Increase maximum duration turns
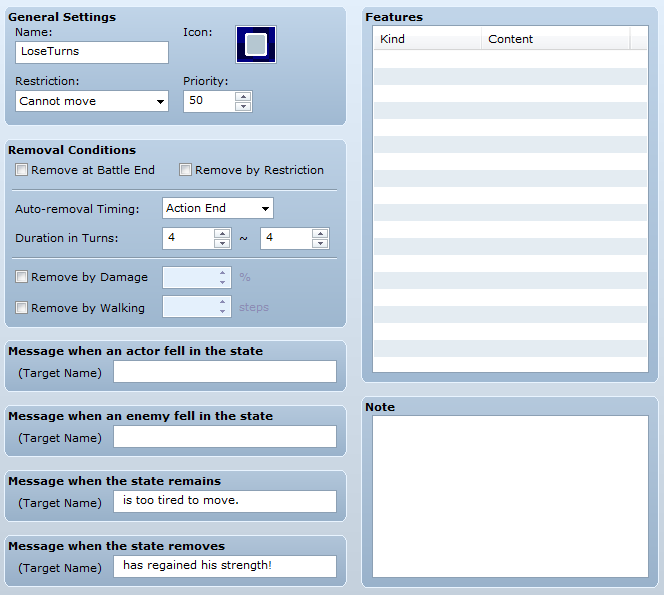 (320, 234)
